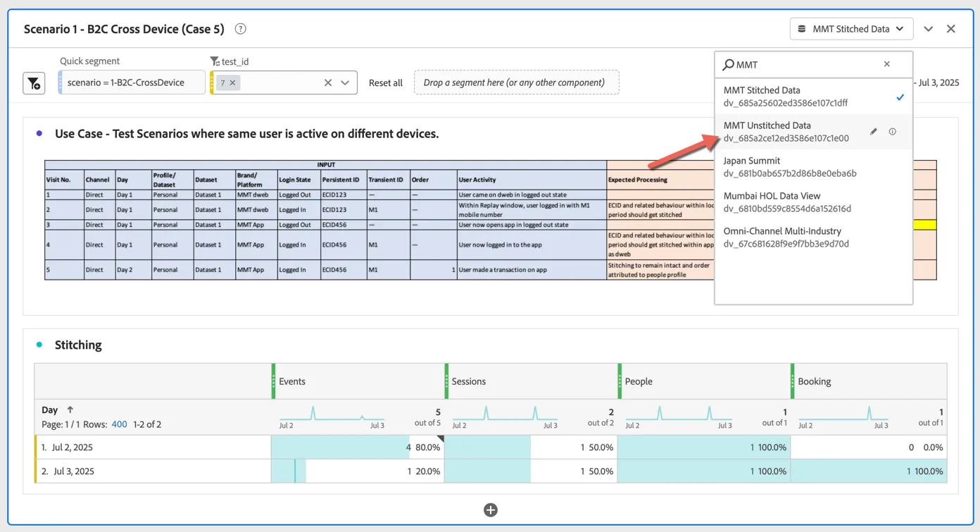Collapse the panel with chevron
The height and width of the screenshot is (532, 980).
929,29
